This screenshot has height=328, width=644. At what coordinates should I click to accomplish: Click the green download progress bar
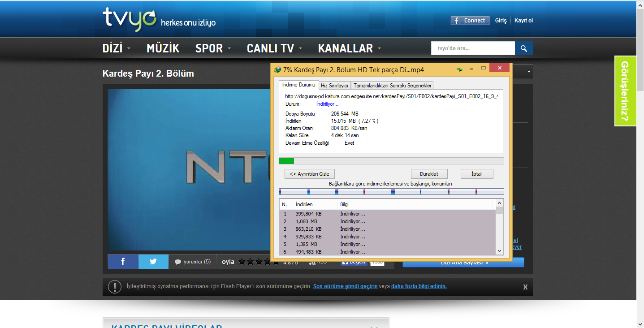click(x=287, y=161)
